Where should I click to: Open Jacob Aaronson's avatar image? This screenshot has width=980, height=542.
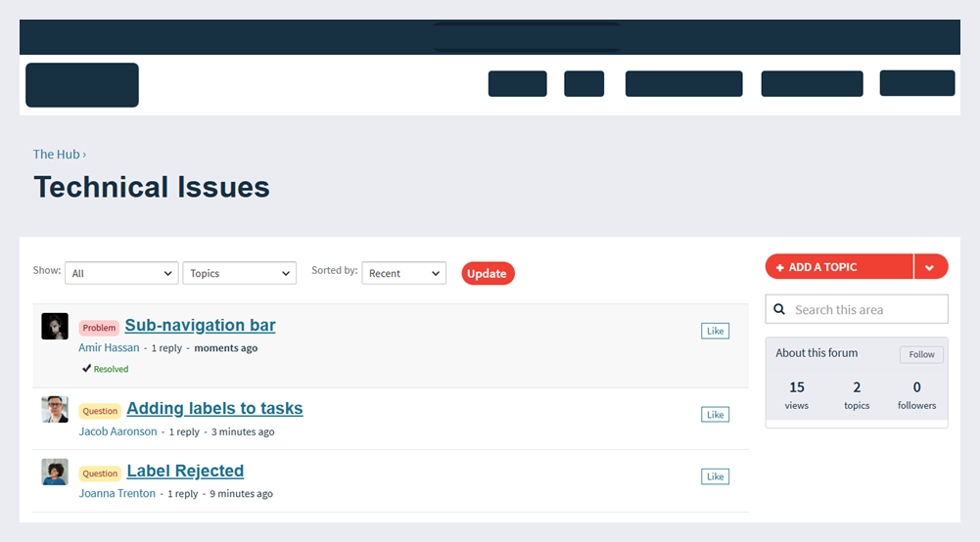click(55, 409)
